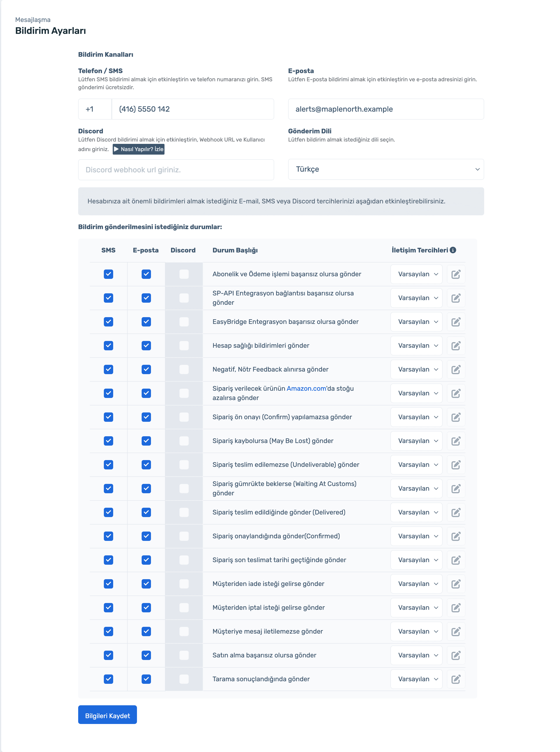Open edit icon for Hesap sağlığı bildirimleri
The width and height of the screenshot is (560, 752).
(456, 346)
